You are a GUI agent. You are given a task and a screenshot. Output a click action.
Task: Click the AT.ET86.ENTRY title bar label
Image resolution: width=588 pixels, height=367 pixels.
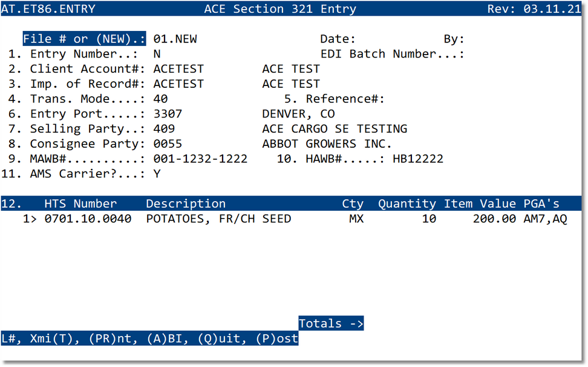(48, 8)
